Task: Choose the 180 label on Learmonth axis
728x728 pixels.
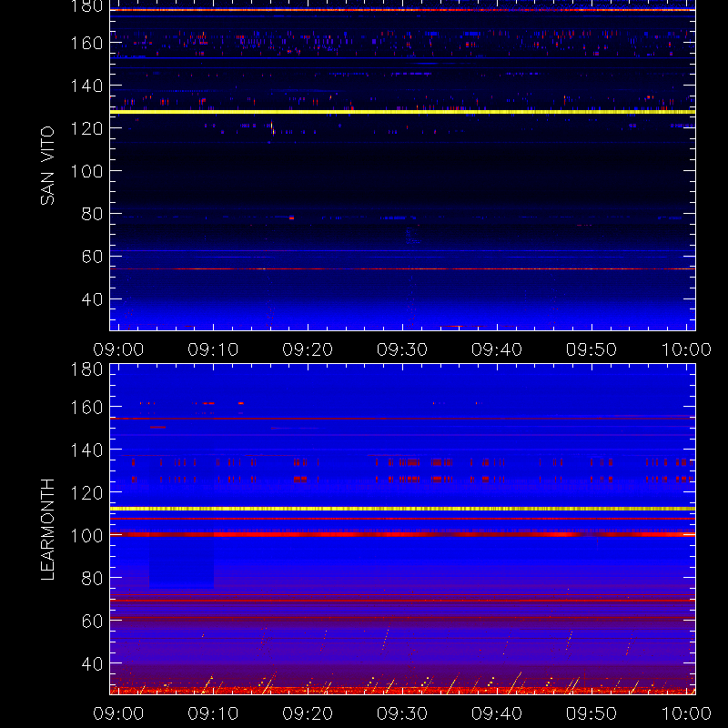Action: tap(86, 369)
